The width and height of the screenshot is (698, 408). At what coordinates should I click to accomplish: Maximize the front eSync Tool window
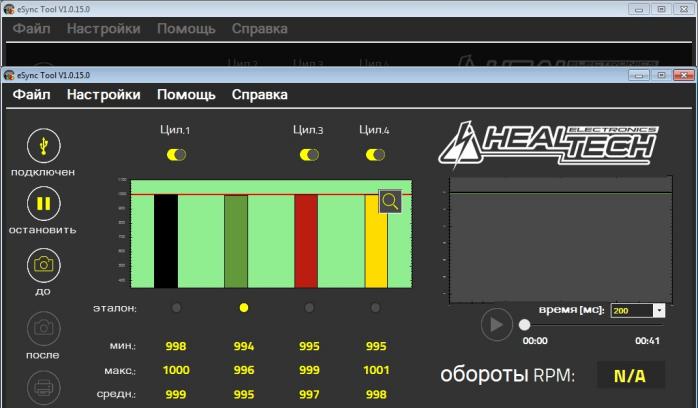(x=661, y=75)
